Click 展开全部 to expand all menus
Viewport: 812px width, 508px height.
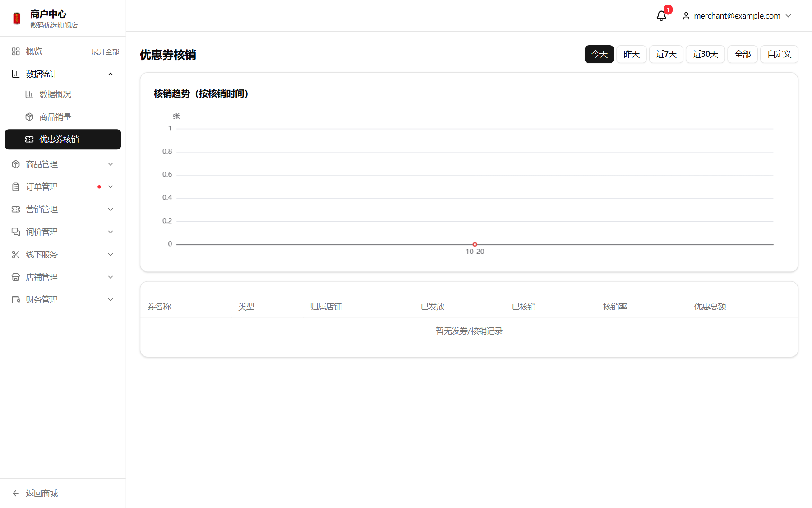[x=106, y=51]
